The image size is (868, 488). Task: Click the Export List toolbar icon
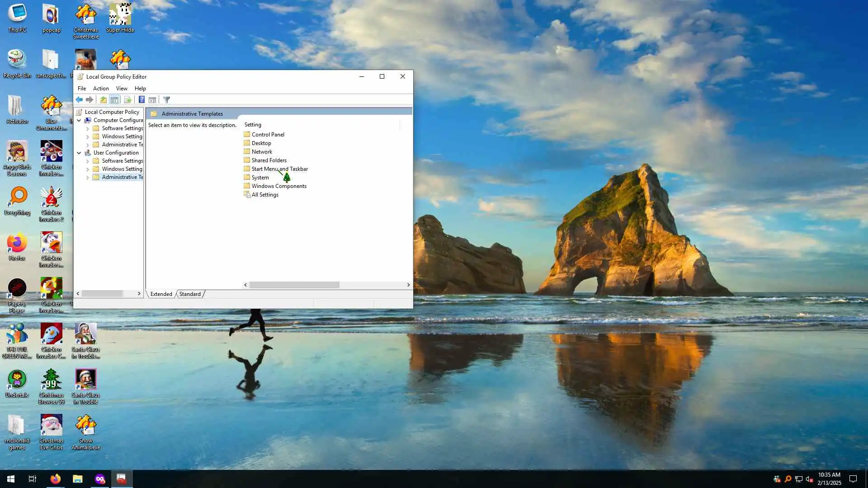click(x=127, y=100)
